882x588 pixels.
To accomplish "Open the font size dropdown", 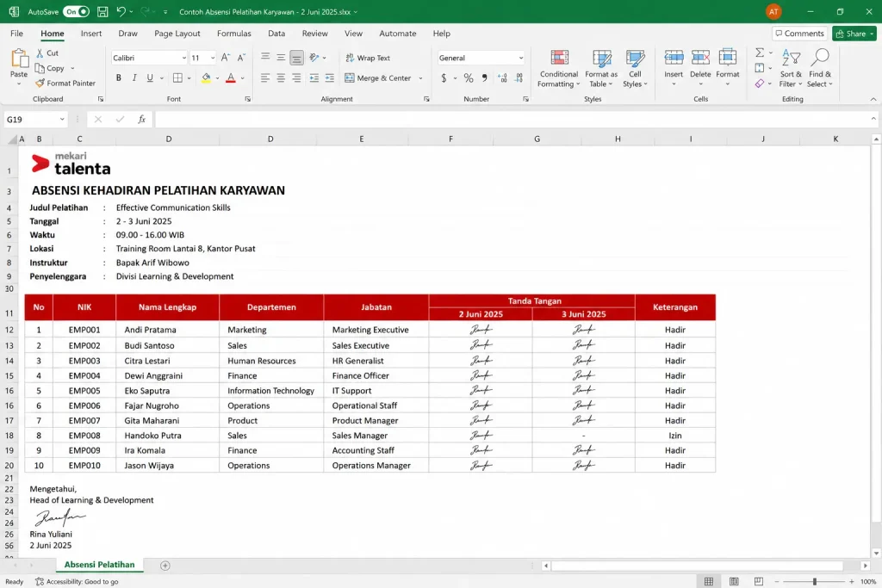I will [213, 58].
